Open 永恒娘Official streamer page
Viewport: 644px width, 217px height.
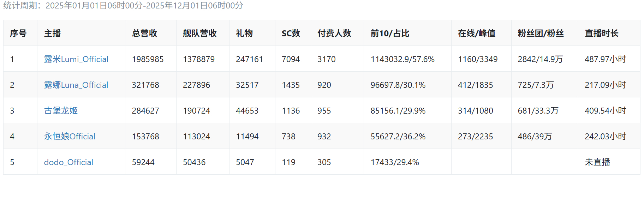(x=70, y=137)
